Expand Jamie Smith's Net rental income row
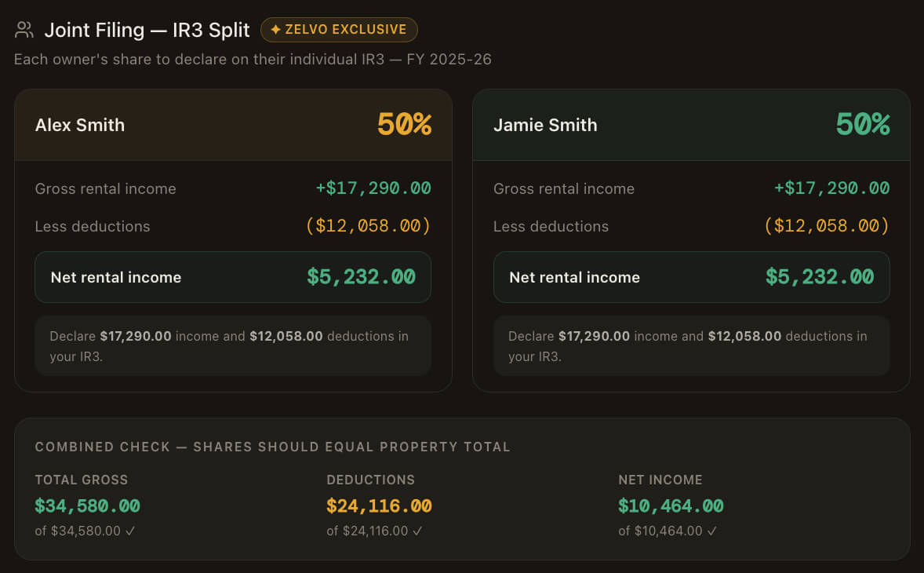924x573 pixels. (691, 276)
